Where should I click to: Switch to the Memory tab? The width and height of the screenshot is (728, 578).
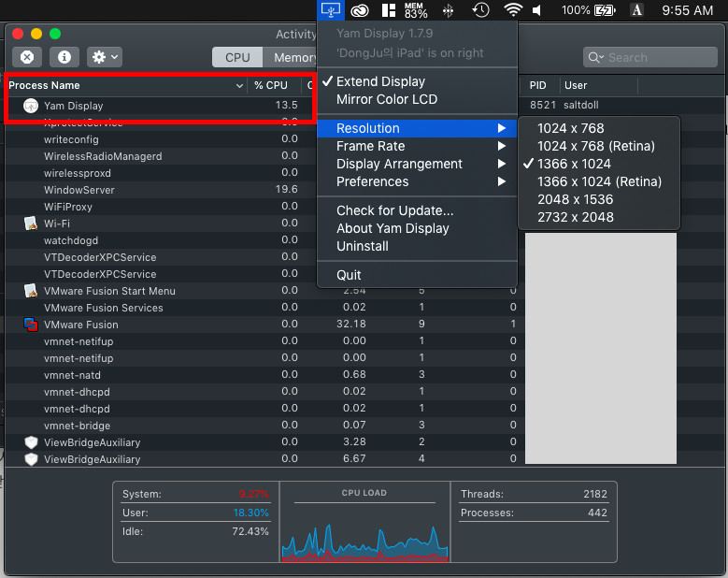click(291, 57)
